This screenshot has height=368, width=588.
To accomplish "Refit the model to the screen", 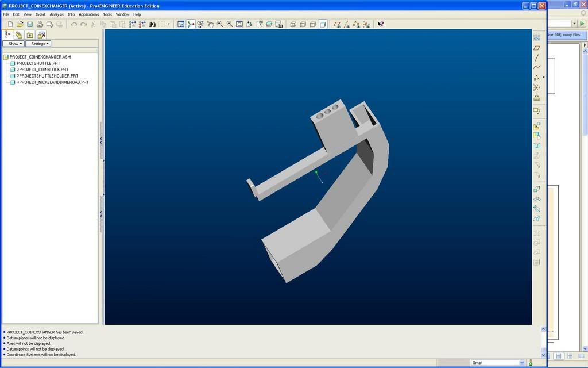I will coord(239,24).
